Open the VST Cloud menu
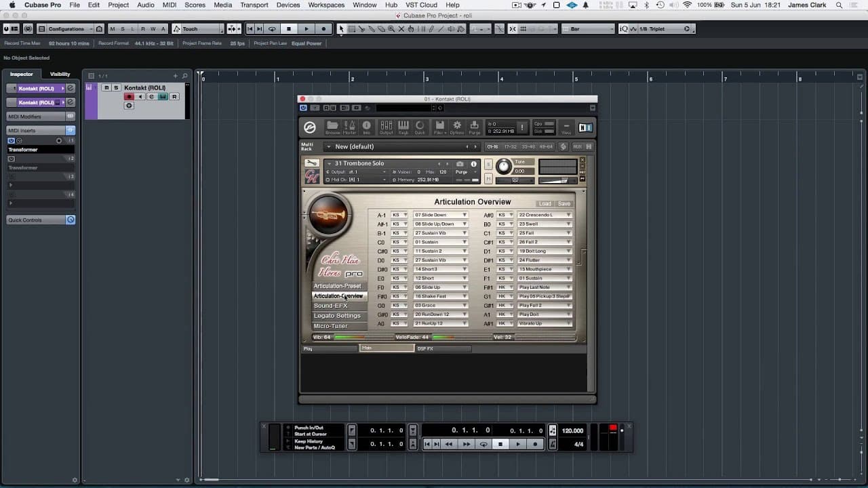 pos(421,5)
